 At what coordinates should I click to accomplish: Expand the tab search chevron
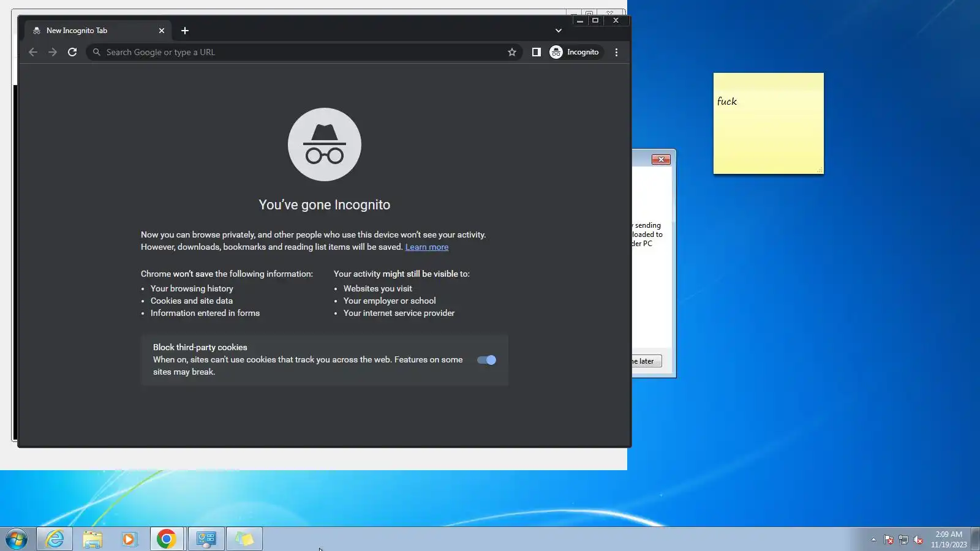tap(559, 31)
